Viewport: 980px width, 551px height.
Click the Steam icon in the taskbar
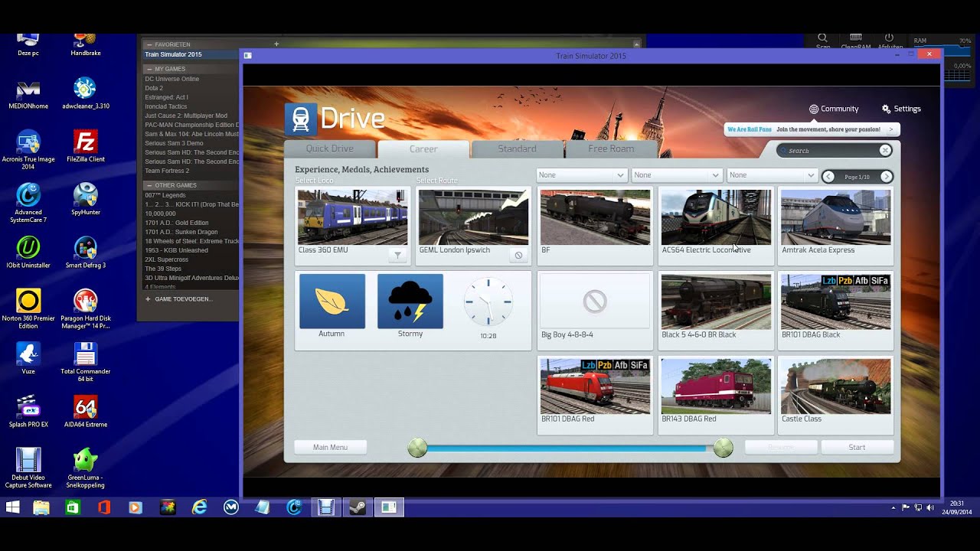pos(358,507)
